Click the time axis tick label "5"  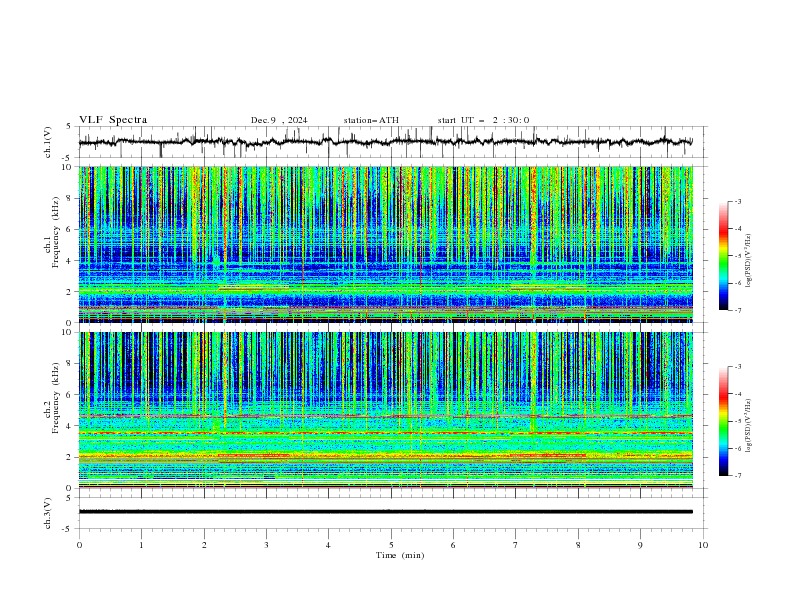tap(391, 545)
